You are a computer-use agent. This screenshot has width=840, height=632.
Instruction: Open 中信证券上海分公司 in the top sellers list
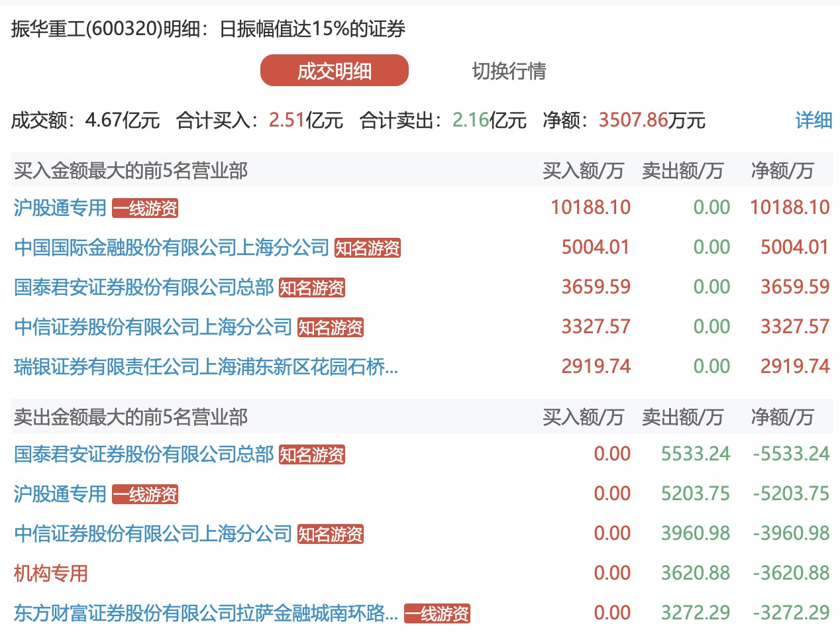pyautogui.click(x=153, y=534)
